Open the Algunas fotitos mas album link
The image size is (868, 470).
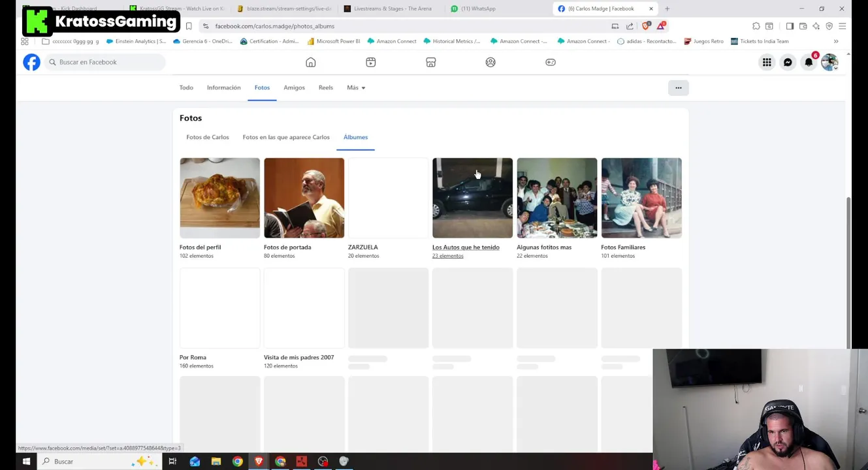point(544,247)
